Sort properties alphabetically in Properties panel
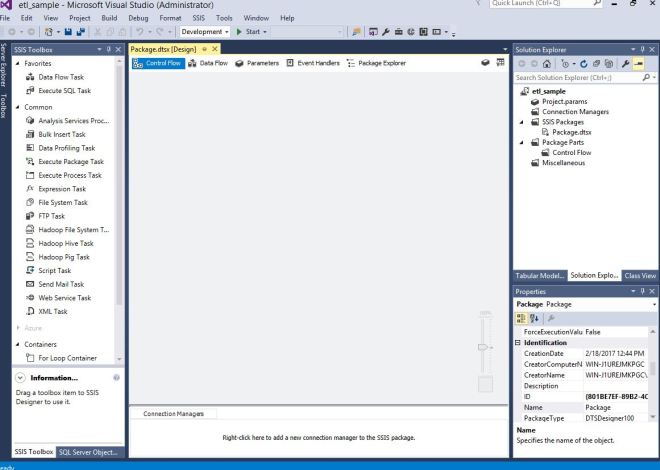This screenshot has width=660, height=470. (x=533, y=315)
